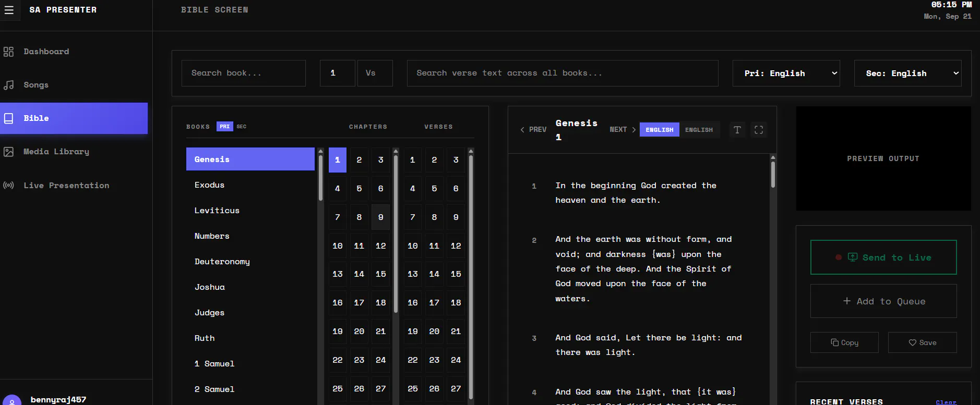980x405 pixels.
Task: Click the Vs verse input
Action: (375, 73)
